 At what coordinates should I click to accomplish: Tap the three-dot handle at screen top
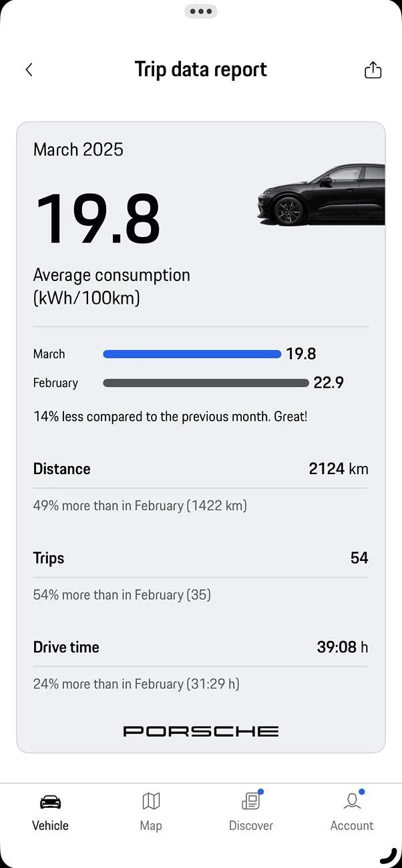pos(201,11)
